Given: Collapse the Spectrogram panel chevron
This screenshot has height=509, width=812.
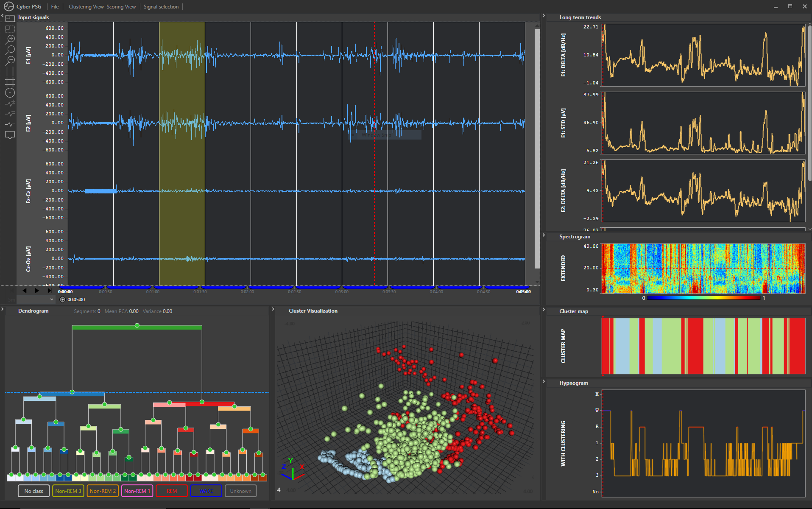Looking at the screenshot, I should click(544, 235).
